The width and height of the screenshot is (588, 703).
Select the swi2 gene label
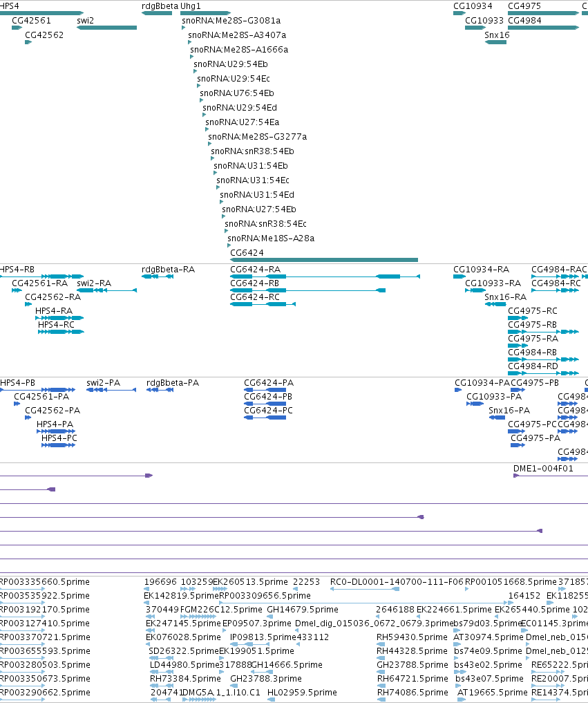pos(85,21)
